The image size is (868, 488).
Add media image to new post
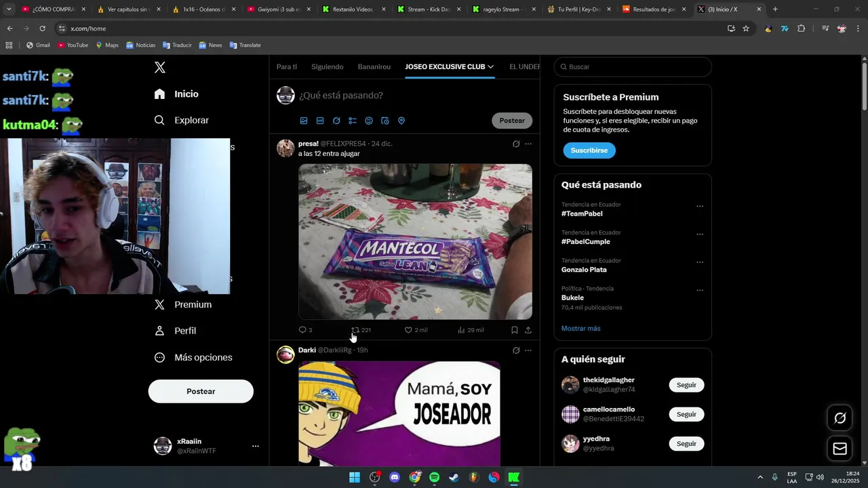click(x=304, y=121)
